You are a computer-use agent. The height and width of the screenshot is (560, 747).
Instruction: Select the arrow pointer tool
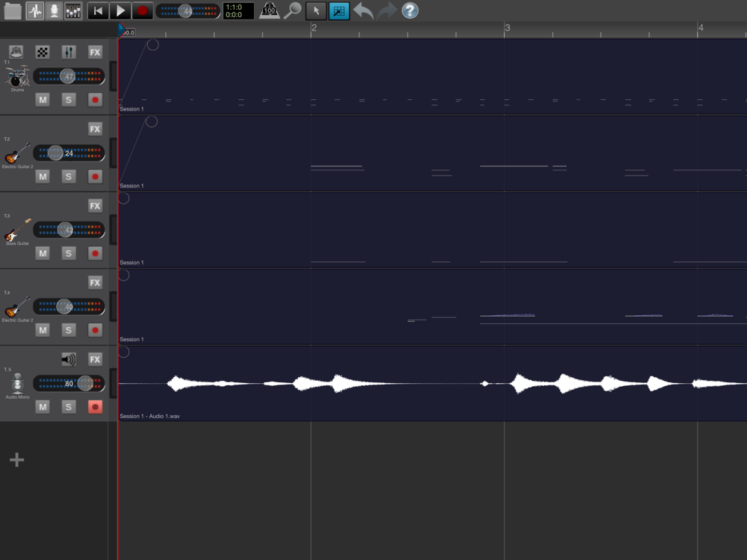316,11
